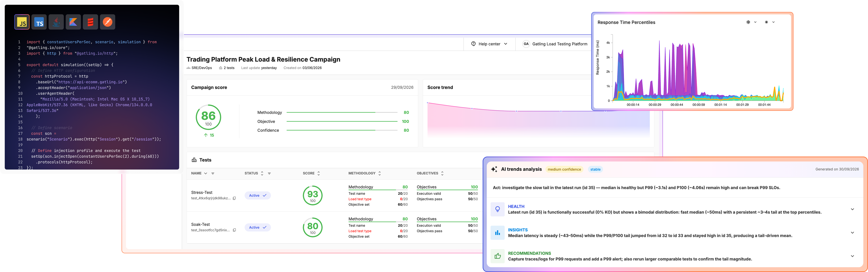Open the Soak-Test row

click(335, 227)
